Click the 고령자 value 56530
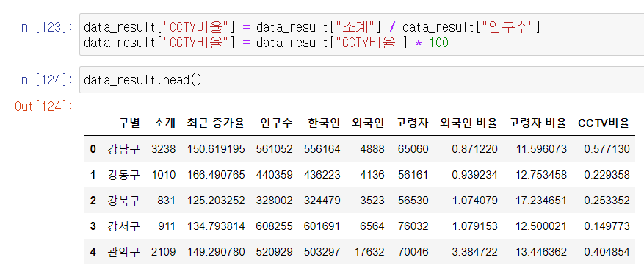Screen dimensions: 644x274 tap(413, 201)
